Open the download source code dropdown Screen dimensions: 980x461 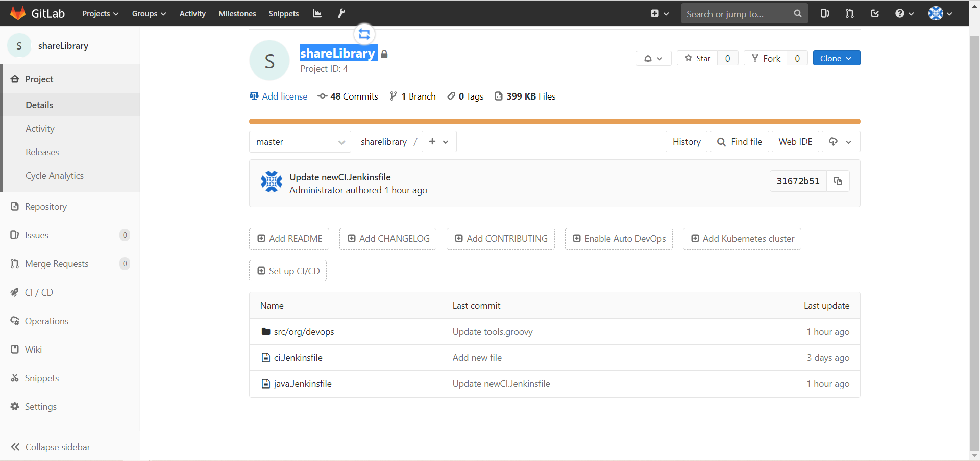click(840, 142)
